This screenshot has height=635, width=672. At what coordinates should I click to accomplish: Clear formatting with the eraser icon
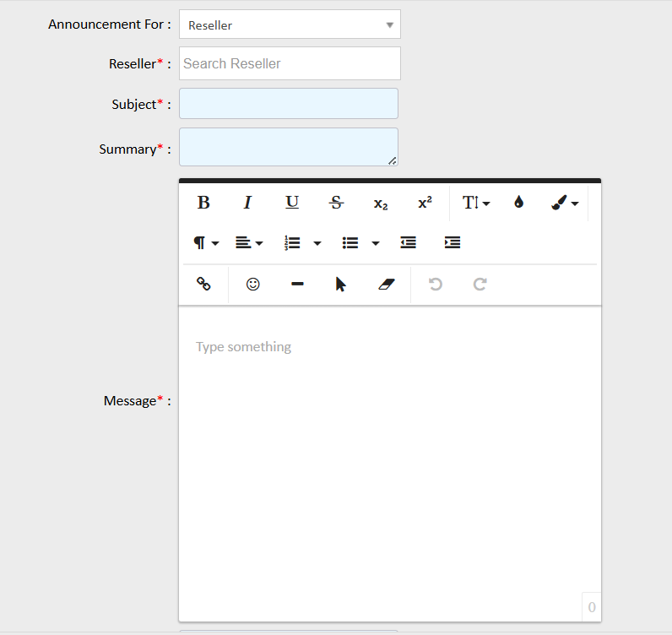pyautogui.click(x=386, y=285)
